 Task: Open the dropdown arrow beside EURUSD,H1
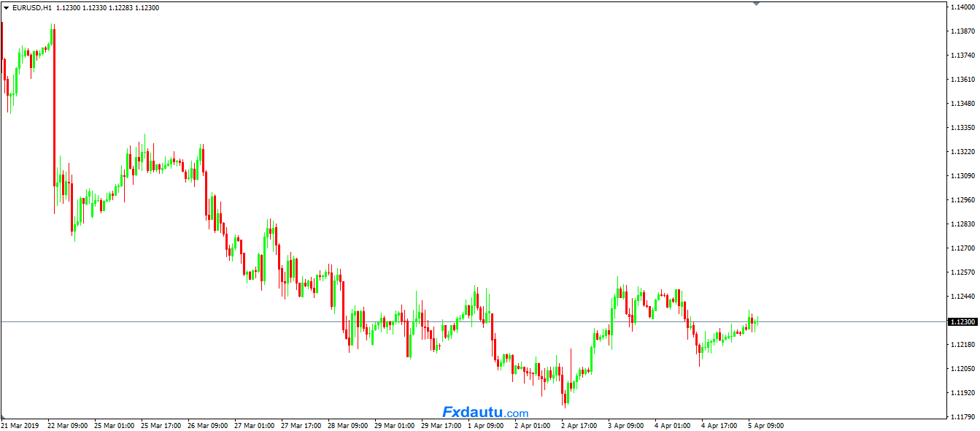click(7, 8)
